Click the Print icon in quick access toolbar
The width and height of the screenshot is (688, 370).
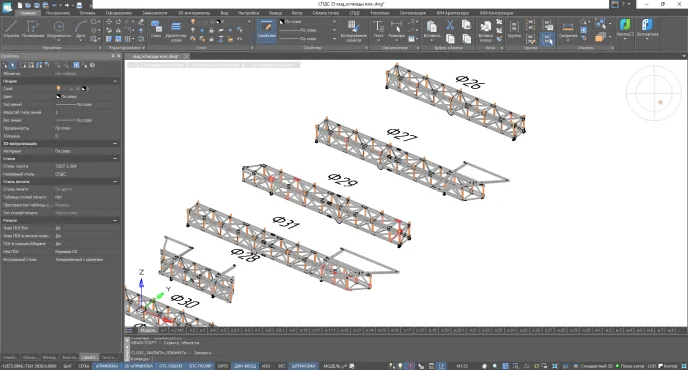[79, 5]
